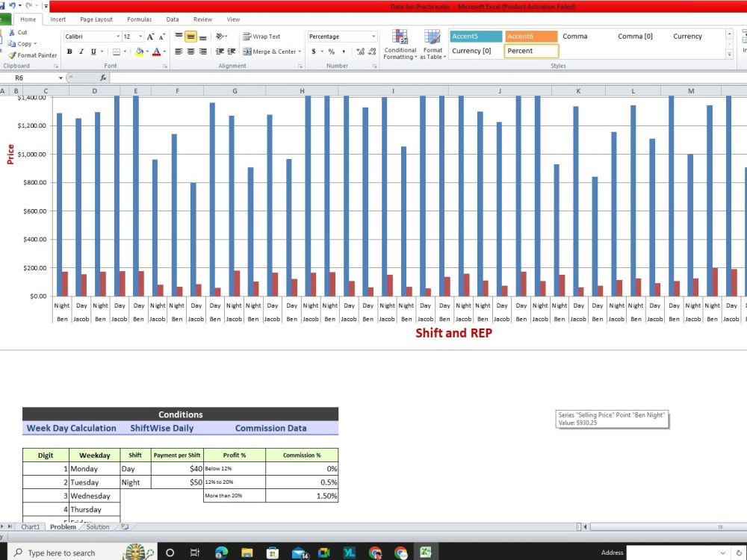747x560 pixels.
Task: Apply Comma Style from the Number group
Action: click(x=345, y=52)
